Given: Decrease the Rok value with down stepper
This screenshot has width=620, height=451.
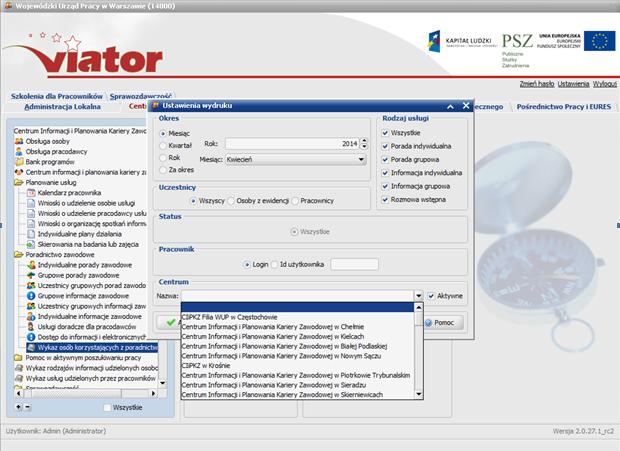Looking at the screenshot, I should click(x=364, y=147).
